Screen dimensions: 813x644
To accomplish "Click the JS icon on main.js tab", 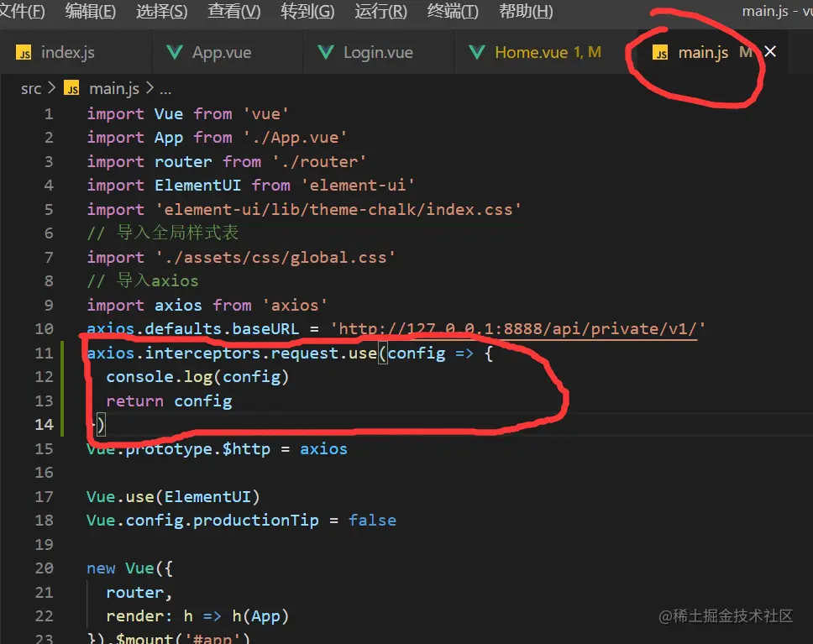I will tap(660, 53).
